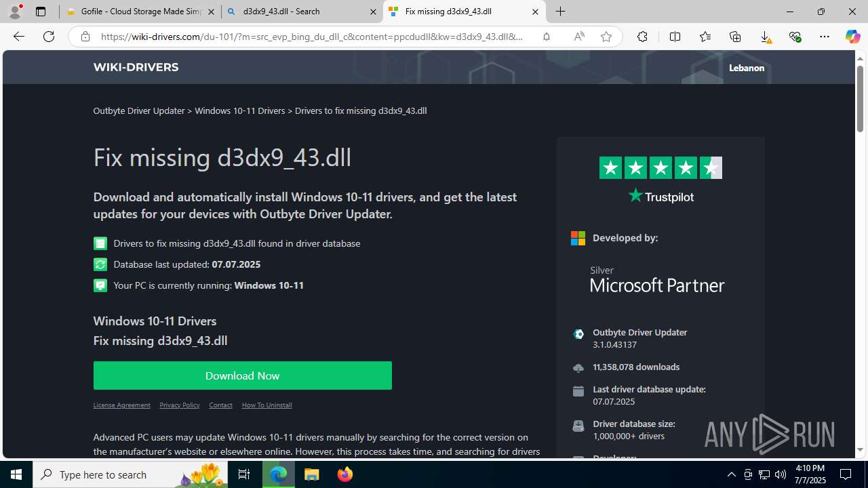The width and height of the screenshot is (868, 488).
Task: Close the Fix missing d3dx9_43.dll tab
Action: (535, 12)
